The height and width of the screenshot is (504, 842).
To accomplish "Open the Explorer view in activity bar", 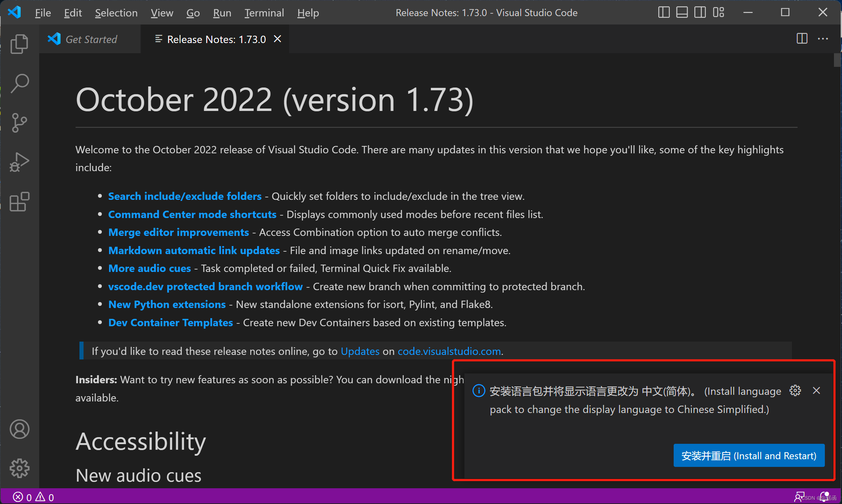I will [x=19, y=44].
